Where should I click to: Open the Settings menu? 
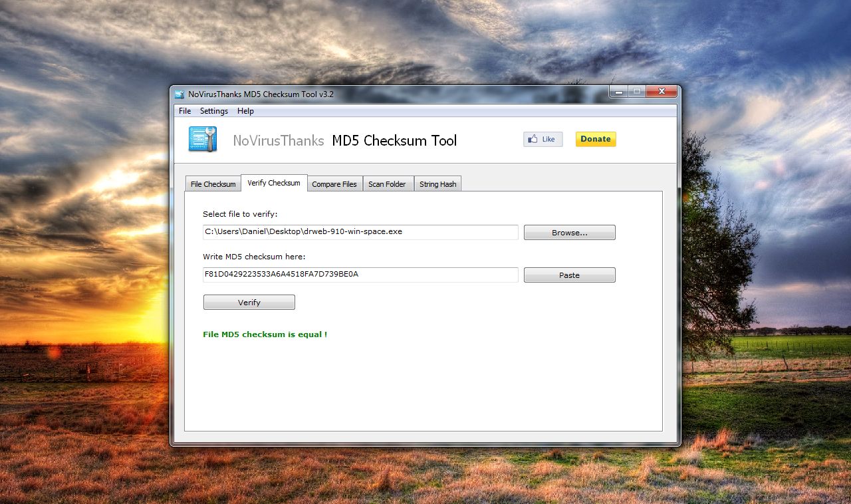click(x=214, y=111)
